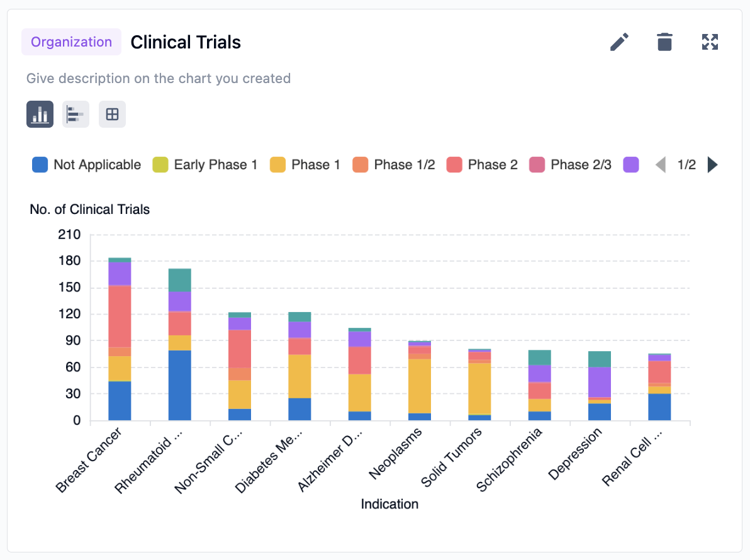
Task: Click the Rheumatoid bar's blue segment
Action: point(180,385)
